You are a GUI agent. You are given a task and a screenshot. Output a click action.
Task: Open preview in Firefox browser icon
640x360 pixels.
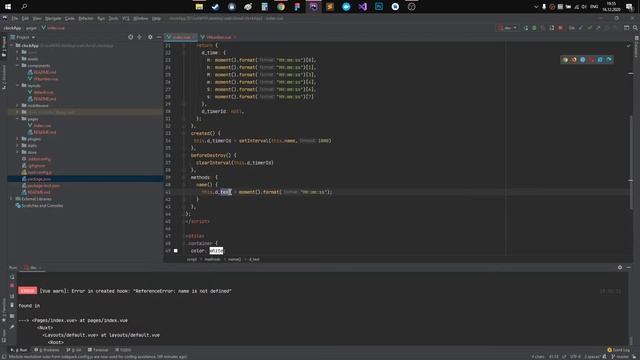pyautogui.click(x=574, y=60)
